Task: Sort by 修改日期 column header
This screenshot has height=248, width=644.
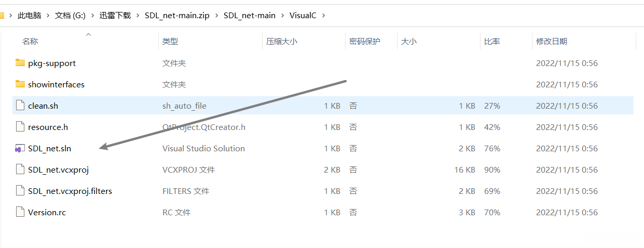Action: pyautogui.click(x=551, y=41)
